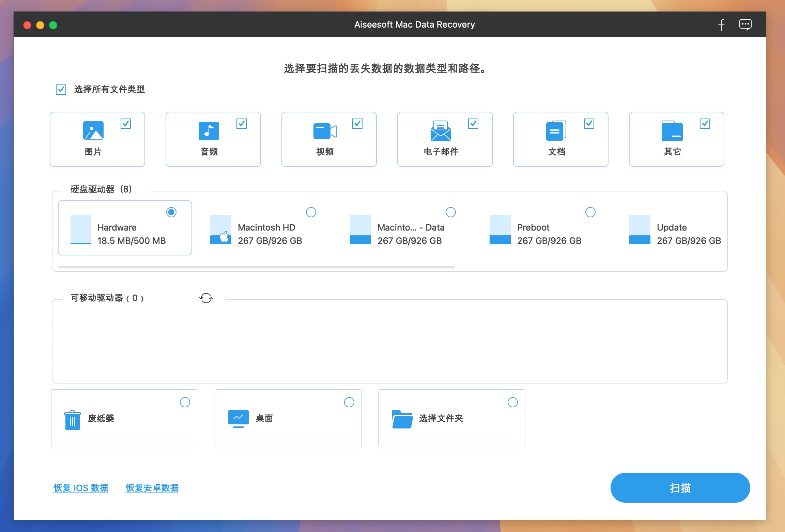The image size is (785, 532).
Task: Click the 文档 document icon
Action: pyautogui.click(x=556, y=130)
